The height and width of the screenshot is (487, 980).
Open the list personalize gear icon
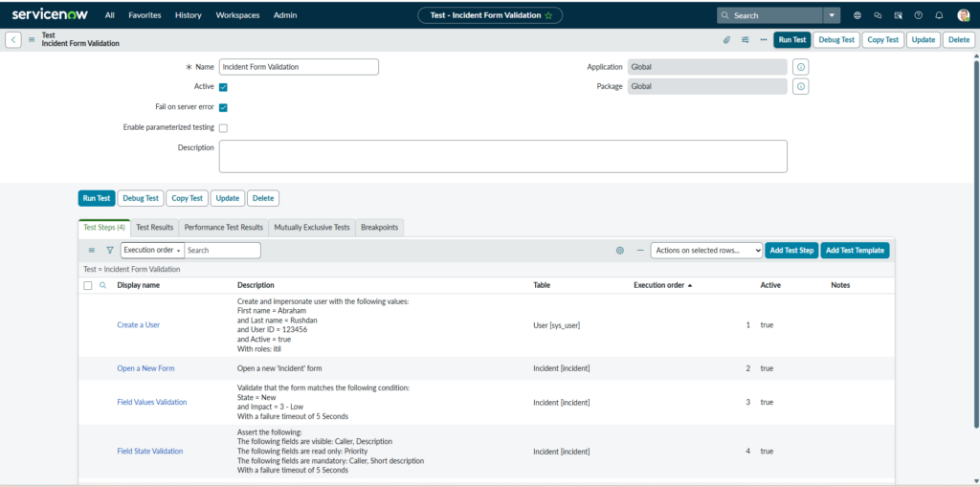click(620, 250)
